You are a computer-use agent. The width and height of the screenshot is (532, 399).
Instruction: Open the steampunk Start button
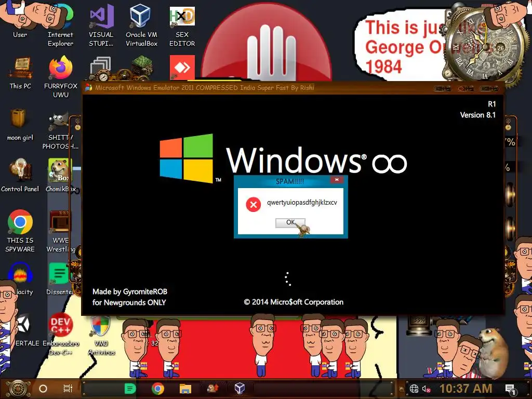click(x=18, y=389)
